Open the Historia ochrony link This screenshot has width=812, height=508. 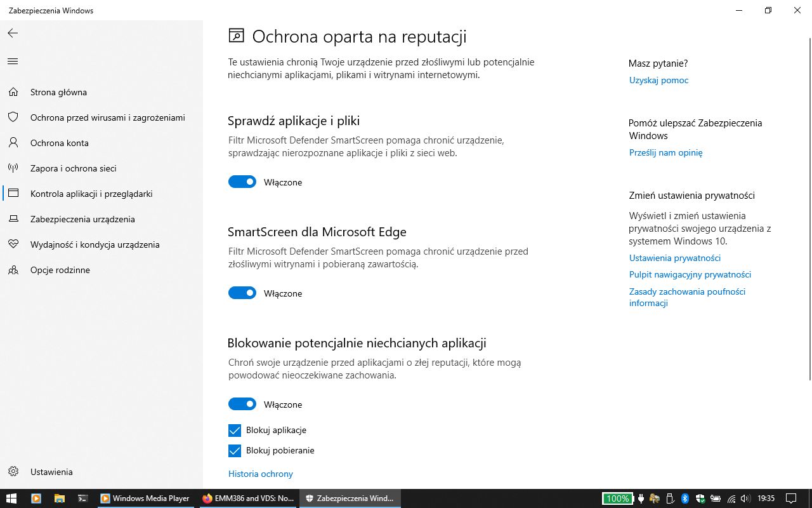pos(260,474)
